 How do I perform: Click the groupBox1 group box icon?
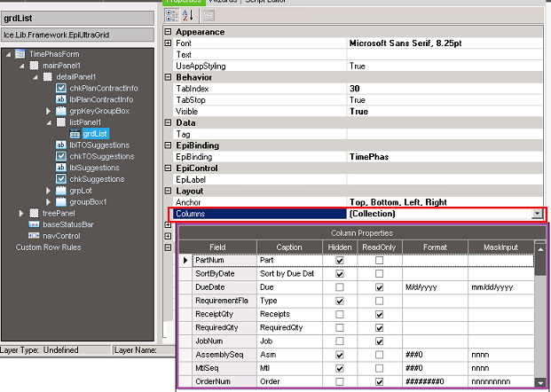pos(61,202)
